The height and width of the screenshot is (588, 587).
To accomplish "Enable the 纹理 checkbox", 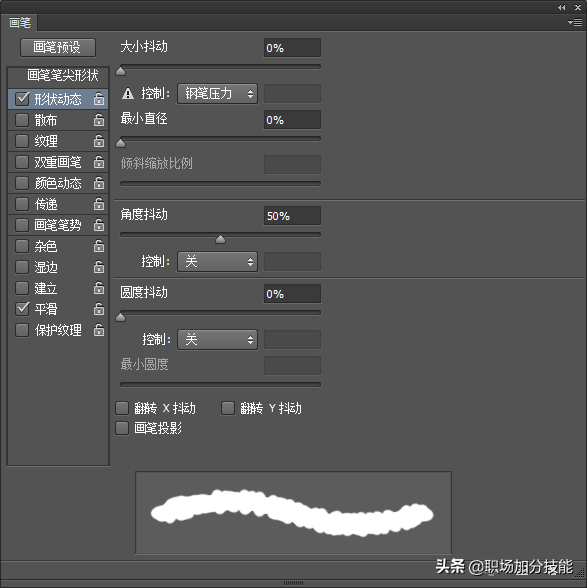I will 22,141.
